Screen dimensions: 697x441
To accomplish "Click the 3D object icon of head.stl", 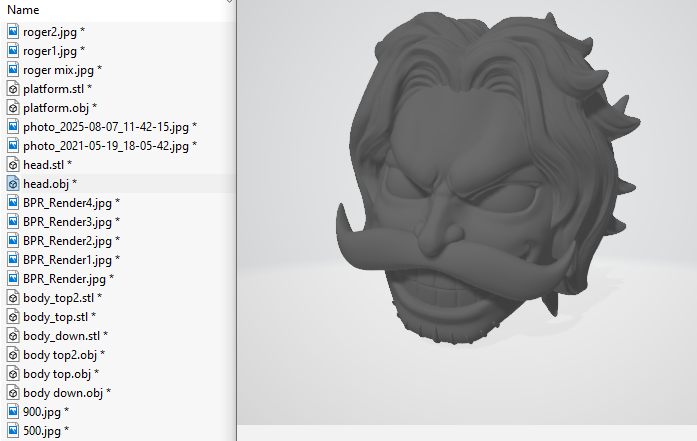I will click(13, 165).
